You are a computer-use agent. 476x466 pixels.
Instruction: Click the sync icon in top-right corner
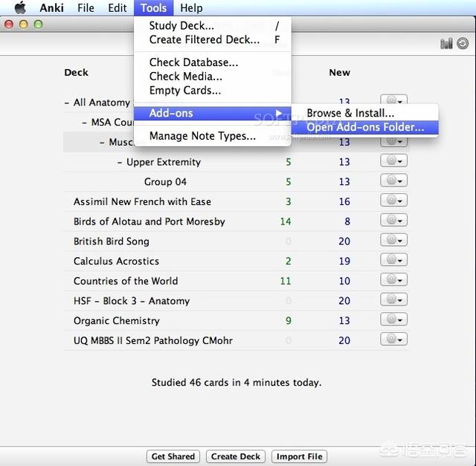[463, 44]
